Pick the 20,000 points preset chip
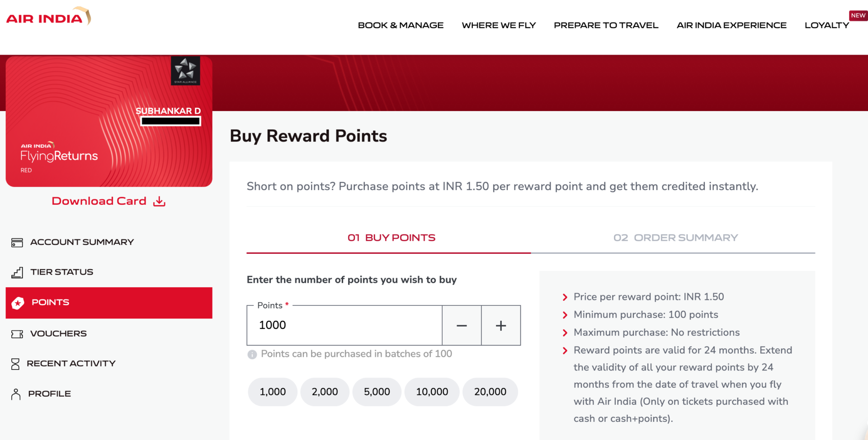The image size is (868, 440). (490, 392)
